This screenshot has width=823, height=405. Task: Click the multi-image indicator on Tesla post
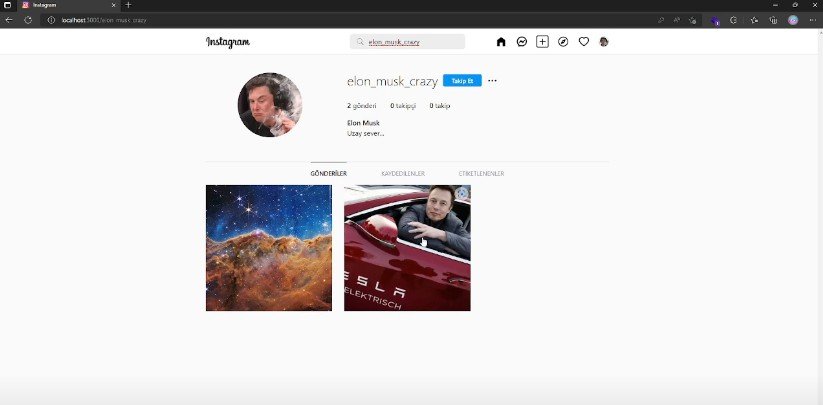pyautogui.click(x=462, y=193)
